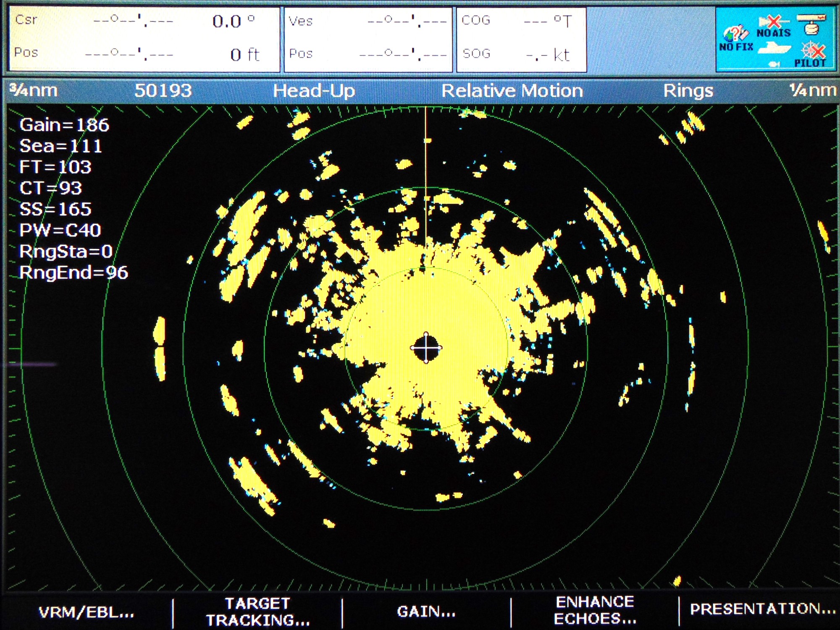Click the radar center crosshair cursor

pyautogui.click(x=426, y=348)
